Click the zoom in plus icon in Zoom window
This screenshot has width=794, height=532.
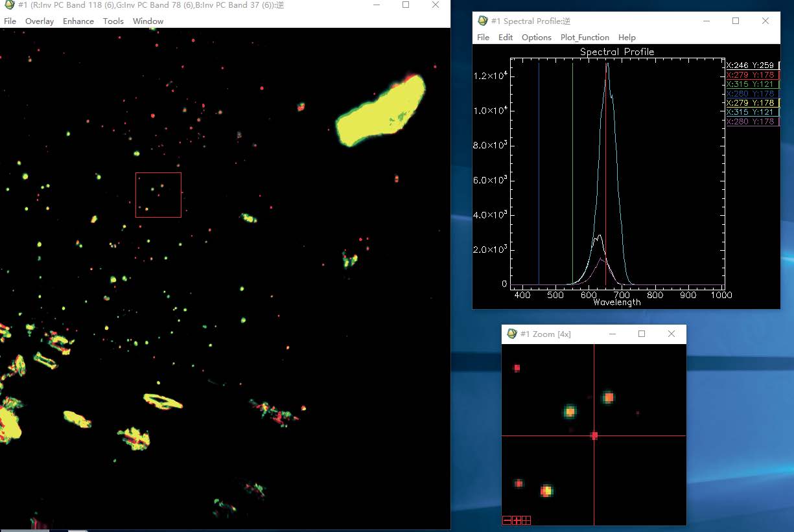pyautogui.click(x=517, y=520)
